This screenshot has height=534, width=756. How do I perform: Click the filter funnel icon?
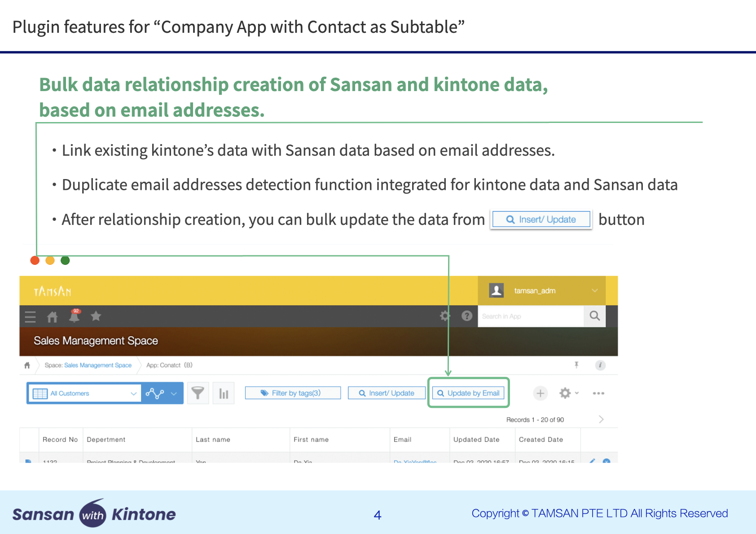198,394
